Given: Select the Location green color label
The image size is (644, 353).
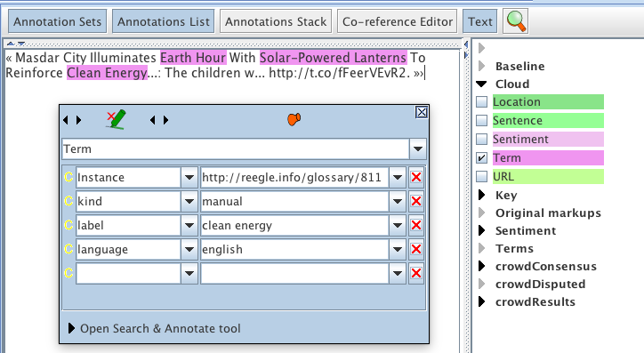Looking at the screenshot, I should [548, 101].
